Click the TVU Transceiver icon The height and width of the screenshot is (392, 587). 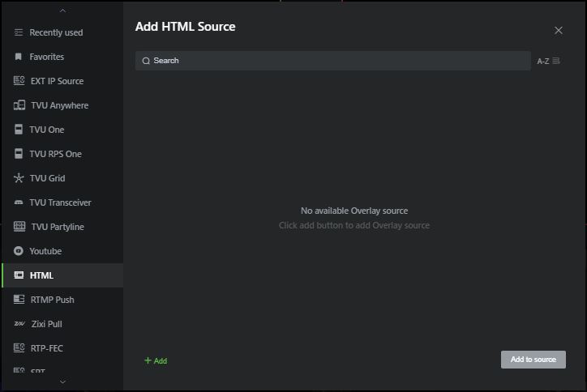[19, 202]
